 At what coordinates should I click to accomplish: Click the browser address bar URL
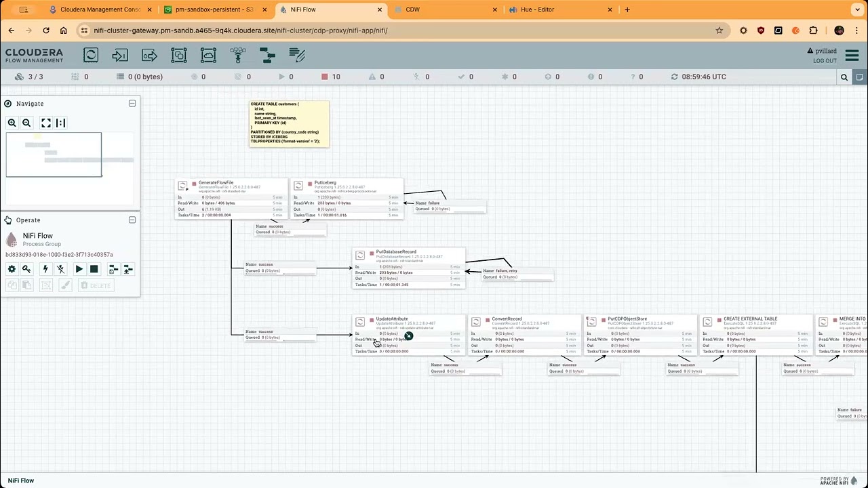(241, 30)
